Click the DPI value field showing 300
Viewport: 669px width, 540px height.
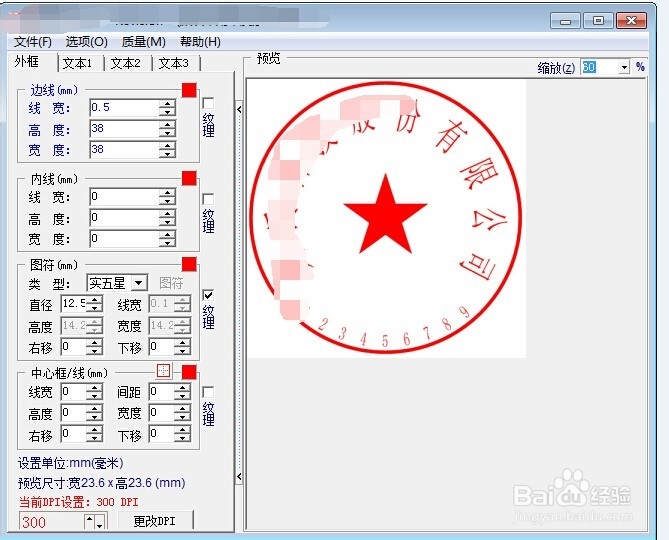(x=52, y=521)
